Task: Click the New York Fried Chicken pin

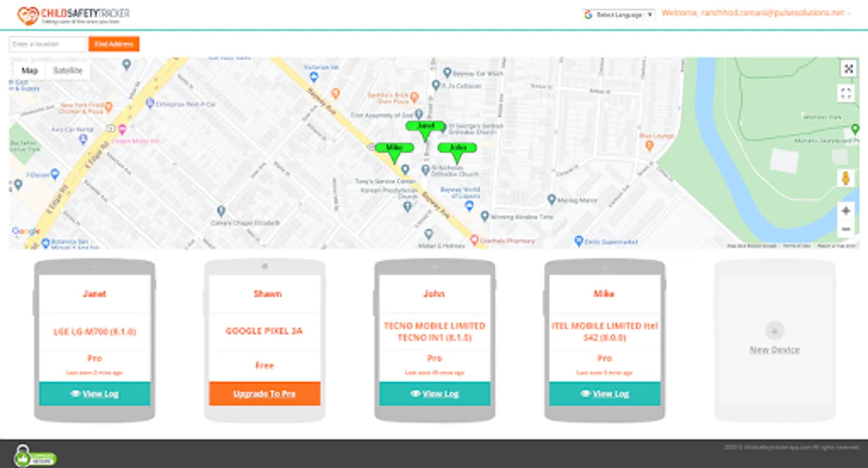Action: [x=109, y=107]
